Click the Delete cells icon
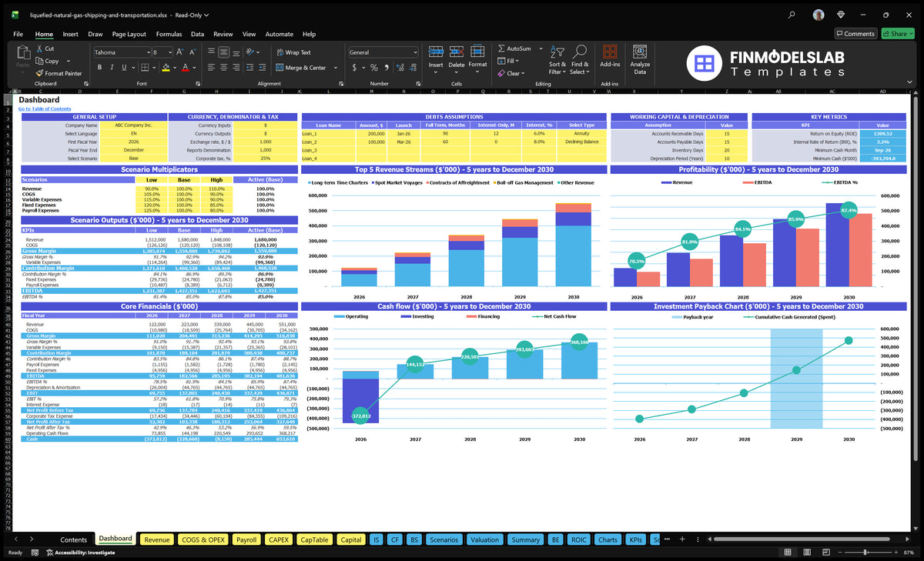 pos(457,52)
